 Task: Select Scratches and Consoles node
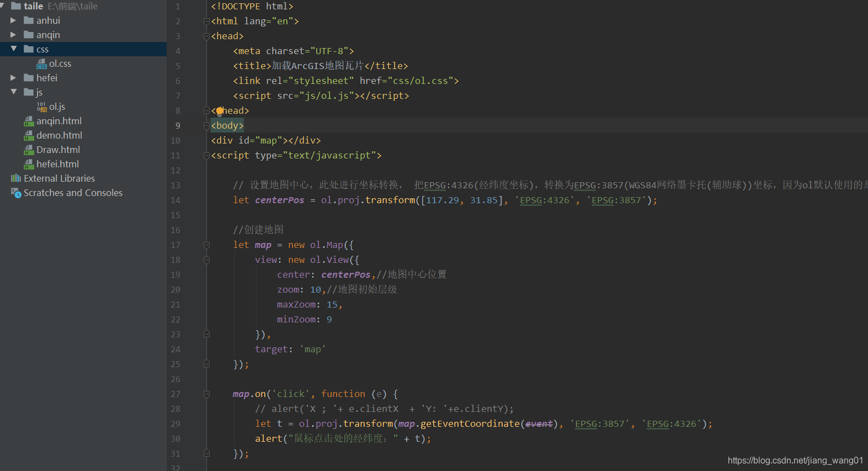coord(73,193)
